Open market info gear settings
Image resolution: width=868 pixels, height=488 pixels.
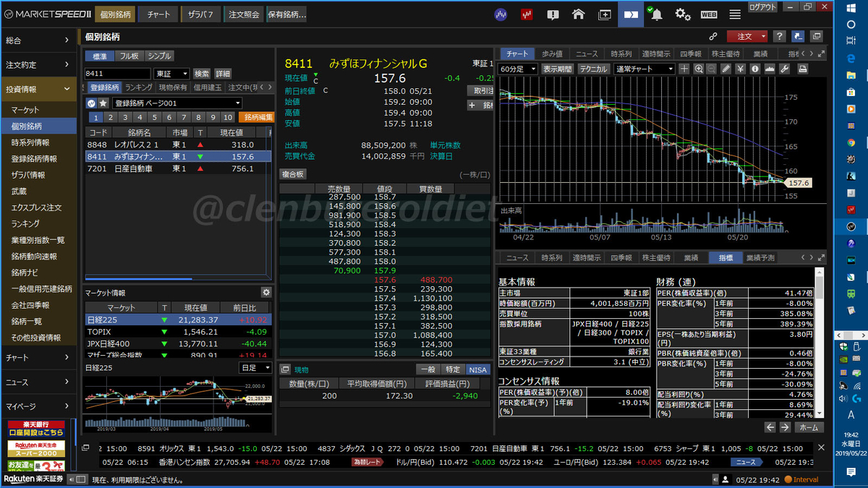[x=265, y=292]
